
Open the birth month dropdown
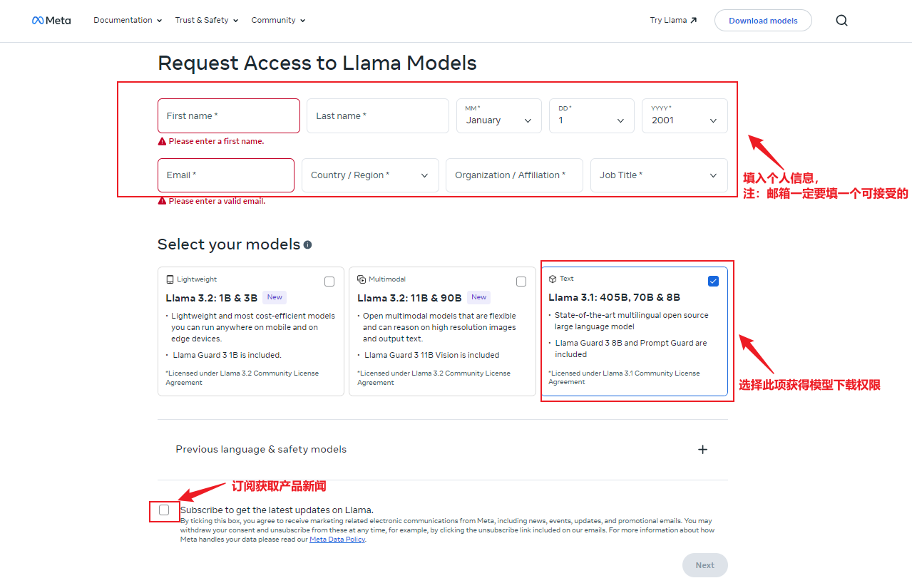point(498,116)
